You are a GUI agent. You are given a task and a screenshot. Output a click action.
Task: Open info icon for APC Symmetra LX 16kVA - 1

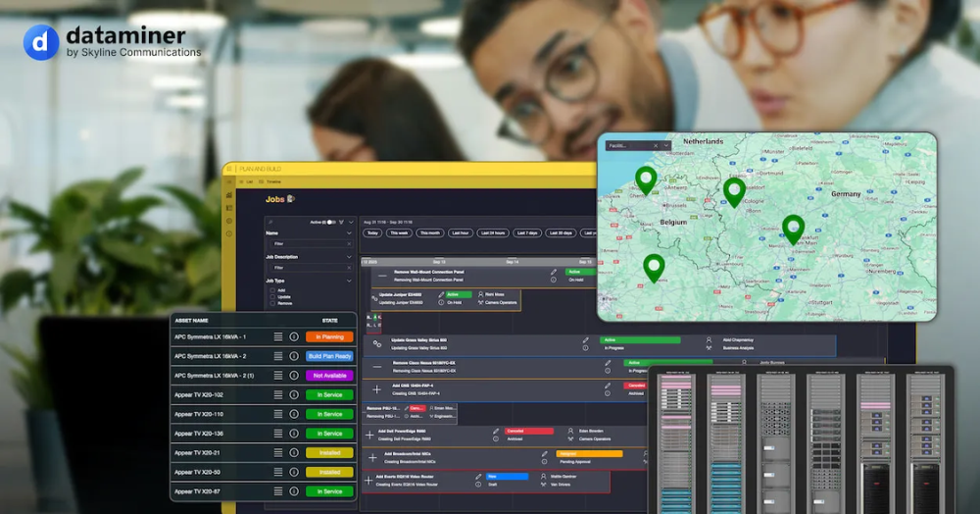coord(293,336)
